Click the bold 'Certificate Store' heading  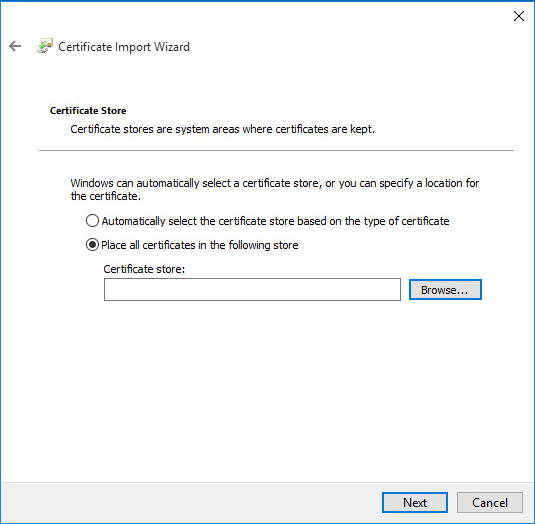click(88, 111)
